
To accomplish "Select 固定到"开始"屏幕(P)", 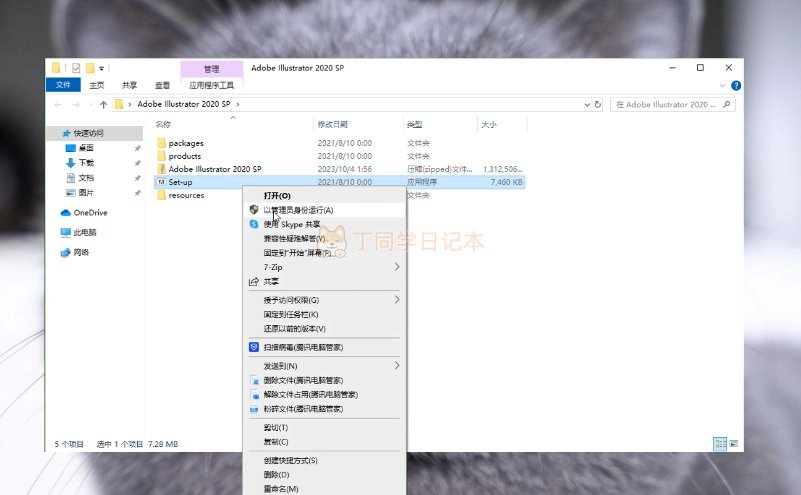I will [325, 253].
